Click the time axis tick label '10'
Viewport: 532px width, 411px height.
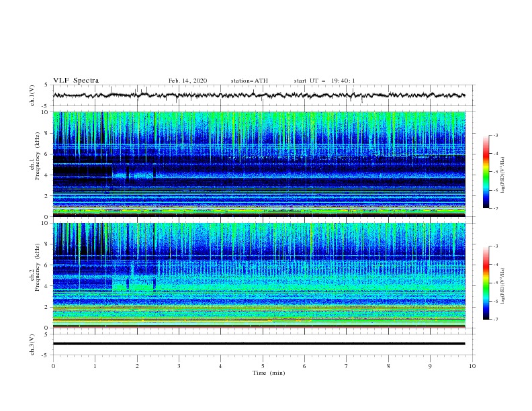472,366
